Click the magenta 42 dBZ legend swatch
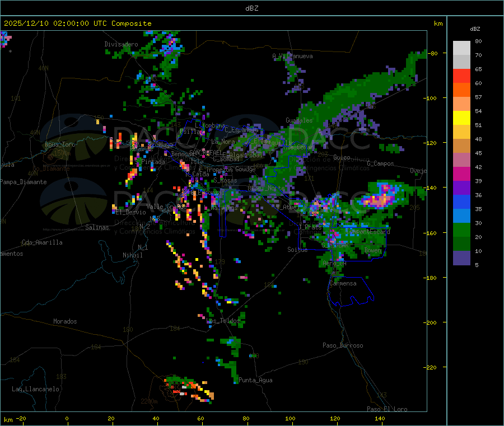Image resolution: width=504 pixels, height=426 pixels. coord(461,174)
